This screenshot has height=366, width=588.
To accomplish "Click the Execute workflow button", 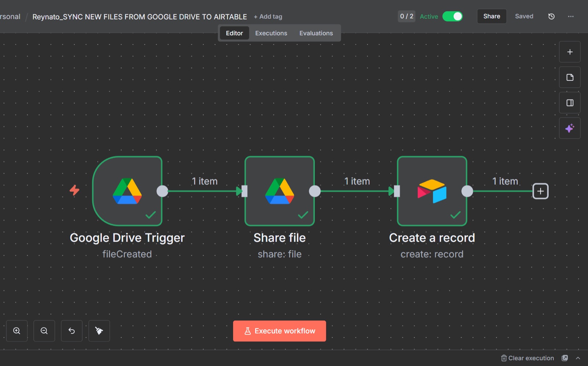I will point(279,331).
